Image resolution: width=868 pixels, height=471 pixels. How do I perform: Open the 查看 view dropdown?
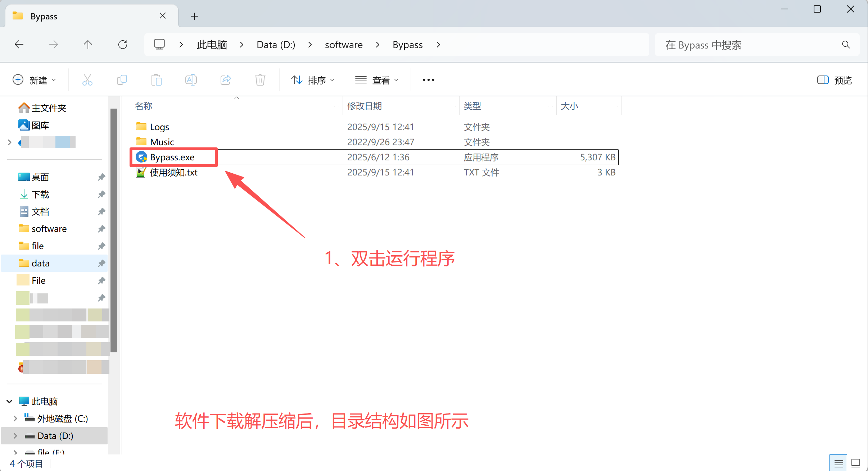pyautogui.click(x=377, y=80)
